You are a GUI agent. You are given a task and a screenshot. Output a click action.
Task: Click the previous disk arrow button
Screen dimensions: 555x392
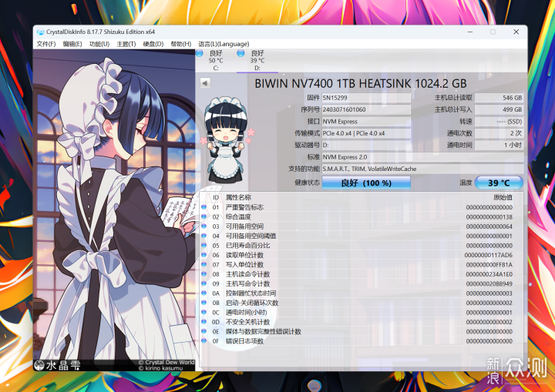click(x=205, y=82)
